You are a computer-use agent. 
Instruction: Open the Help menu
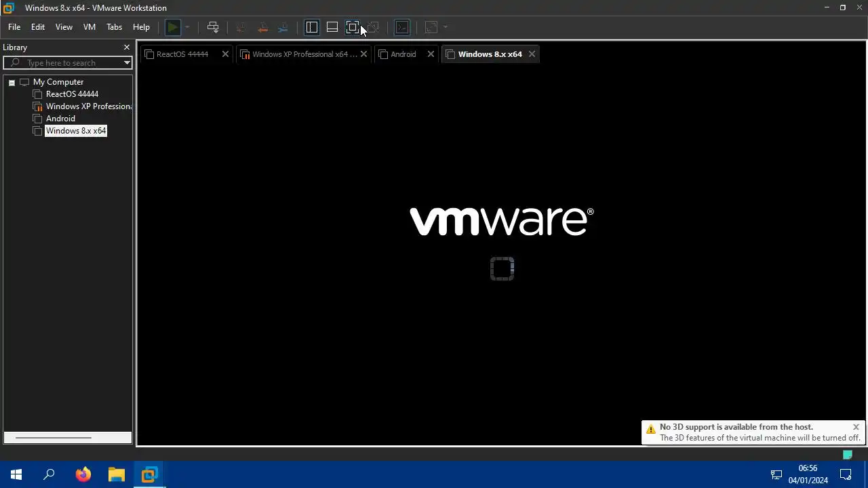pyautogui.click(x=141, y=27)
